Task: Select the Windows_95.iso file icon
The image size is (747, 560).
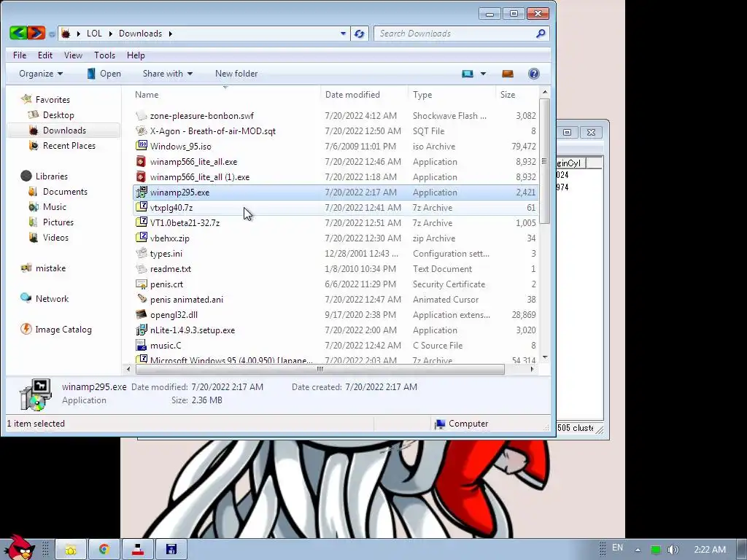Action: tap(141, 146)
